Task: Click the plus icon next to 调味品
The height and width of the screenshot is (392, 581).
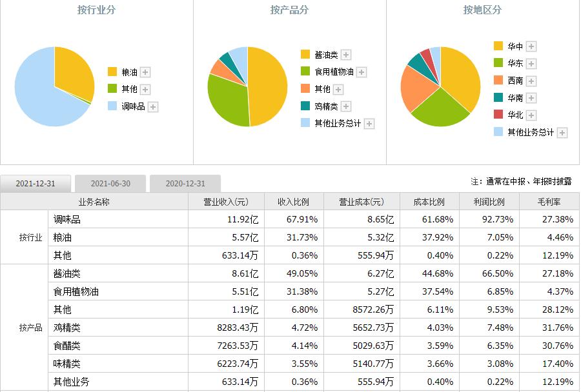Action: (153, 107)
